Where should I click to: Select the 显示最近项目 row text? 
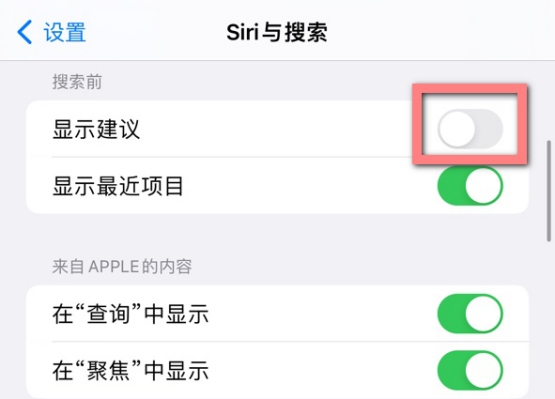pos(118,186)
